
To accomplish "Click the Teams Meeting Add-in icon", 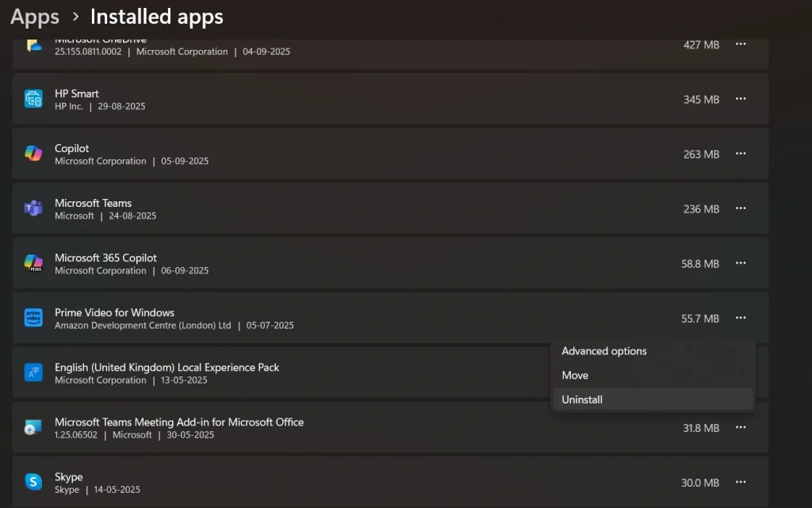I will pos(33,427).
